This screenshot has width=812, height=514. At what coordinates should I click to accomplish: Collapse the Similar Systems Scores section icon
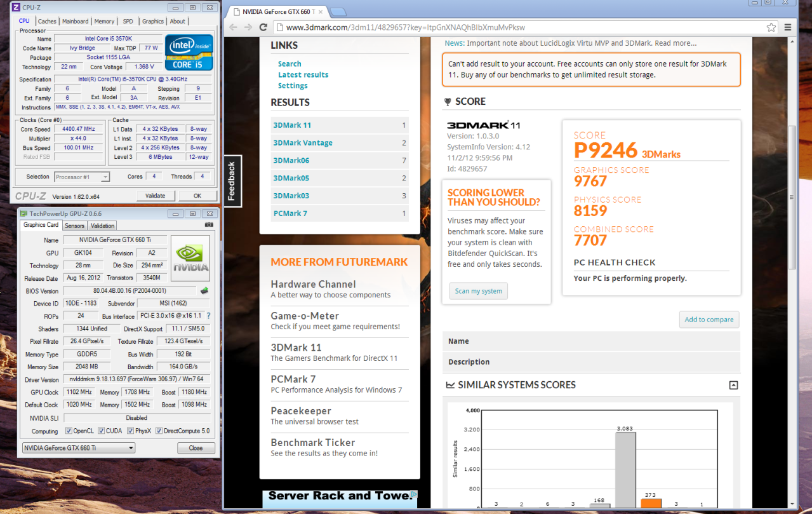(x=734, y=385)
